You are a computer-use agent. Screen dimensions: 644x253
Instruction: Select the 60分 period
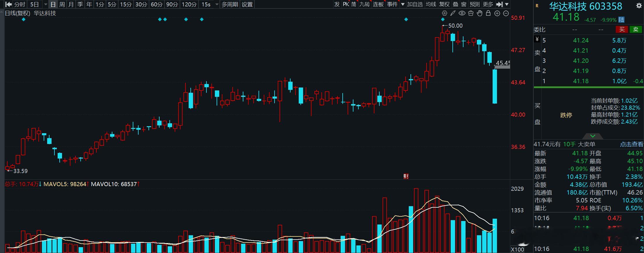click(x=157, y=4)
